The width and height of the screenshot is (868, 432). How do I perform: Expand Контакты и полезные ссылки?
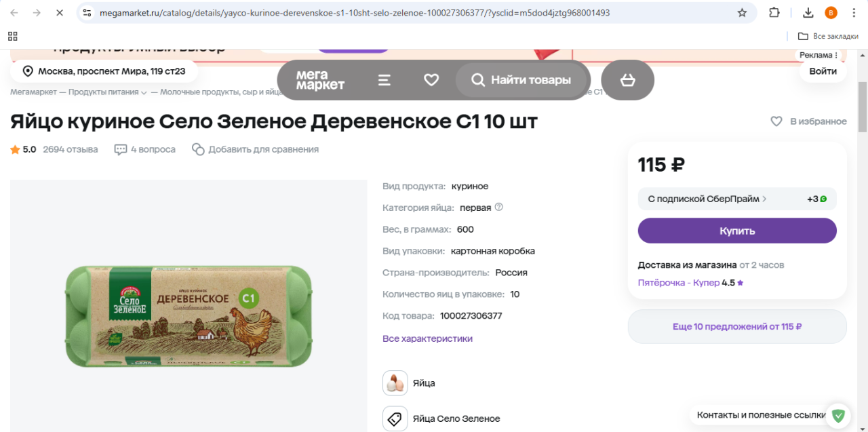(x=762, y=415)
